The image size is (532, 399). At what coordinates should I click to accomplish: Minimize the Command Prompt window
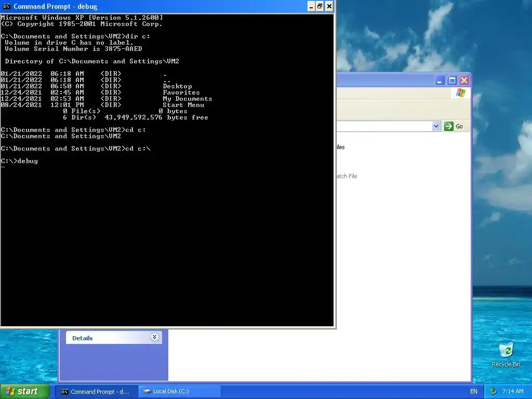(x=311, y=6)
